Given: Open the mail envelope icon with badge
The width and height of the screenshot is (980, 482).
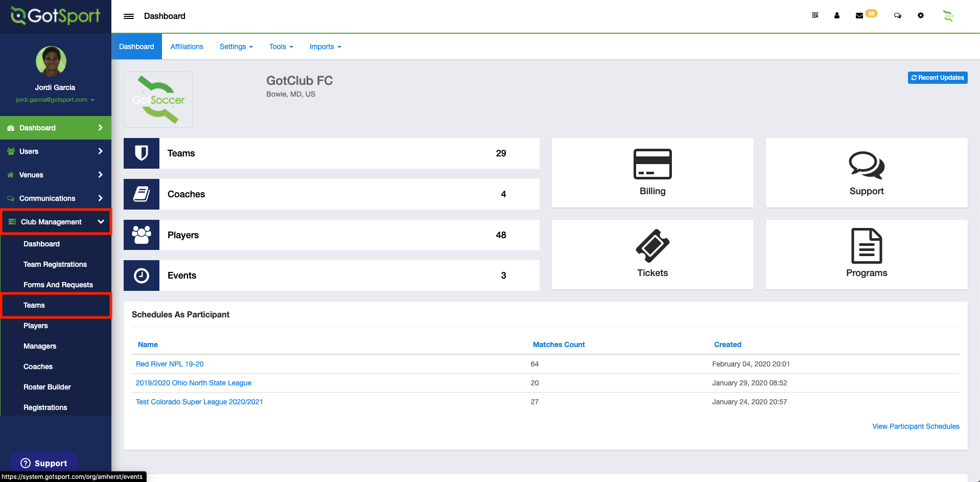Looking at the screenshot, I should click(859, 15).
